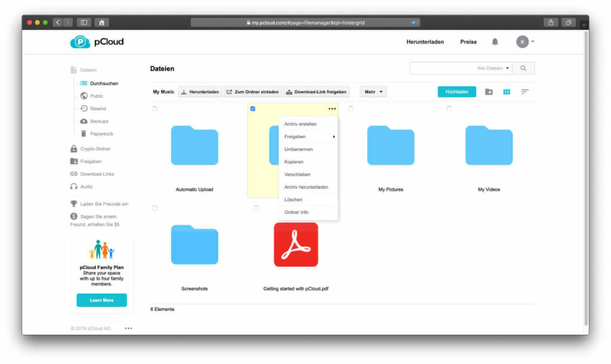Open the three-dots menu on the selected folder
611x364 pixels.
[x=332, y=109]
